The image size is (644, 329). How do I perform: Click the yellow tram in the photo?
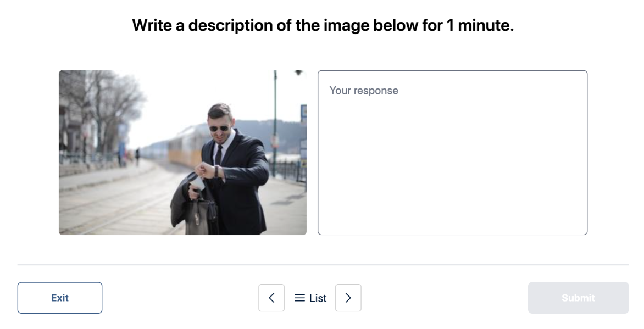[x=181, y=147]
